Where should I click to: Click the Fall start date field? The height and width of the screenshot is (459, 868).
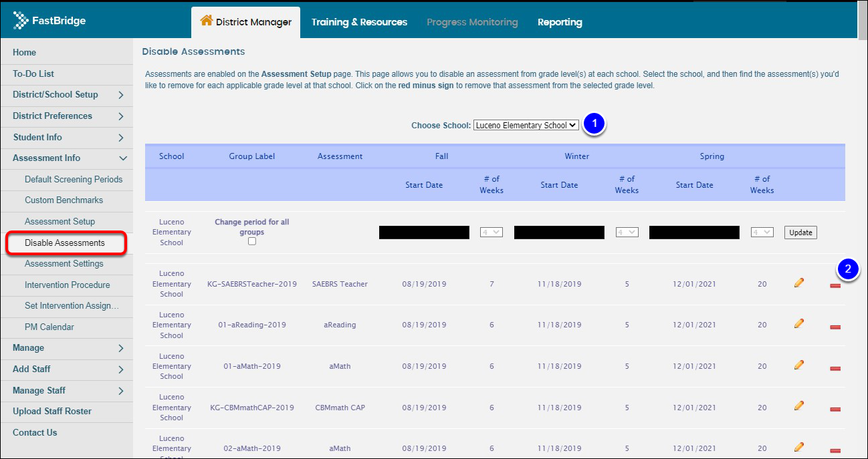(x=424, y=233)
